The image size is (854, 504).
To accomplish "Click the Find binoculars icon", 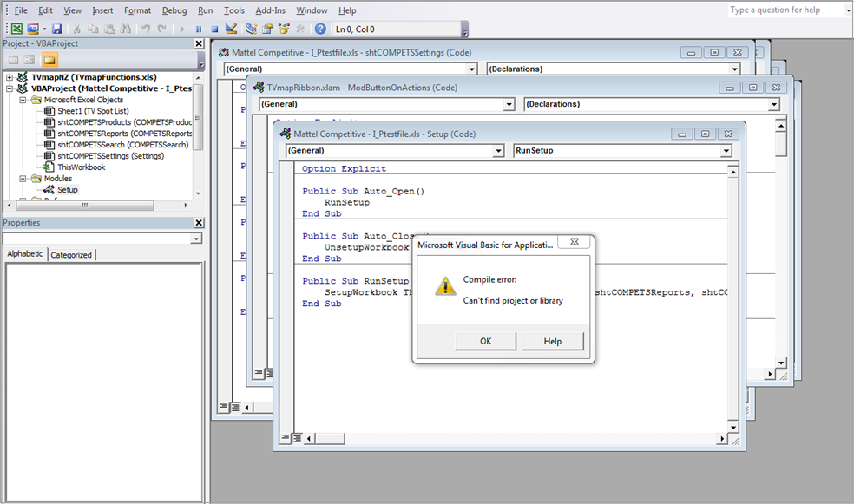I will pyautogui.click(x=125, y=29).
